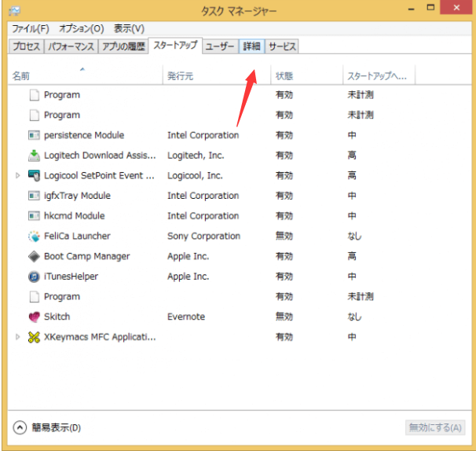
Task: Select the Skitch entry name
Action: tap(57, 317)
